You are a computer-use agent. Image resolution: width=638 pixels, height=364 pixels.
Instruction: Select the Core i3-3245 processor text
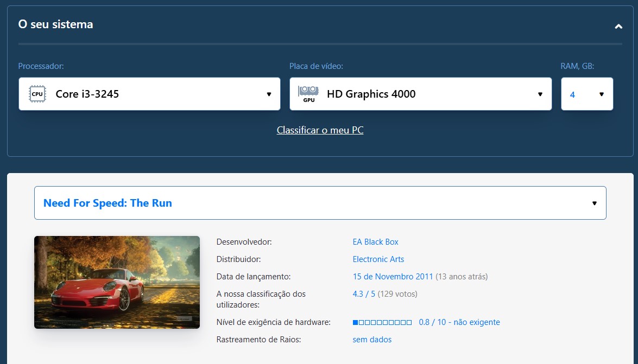point(87,94)
